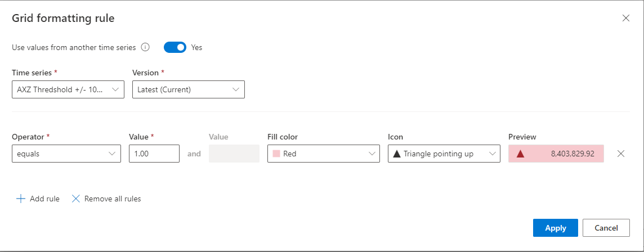Click the info icon beside time series label
The width and height of the screenshot is (644, 252).
coord(145,48)
